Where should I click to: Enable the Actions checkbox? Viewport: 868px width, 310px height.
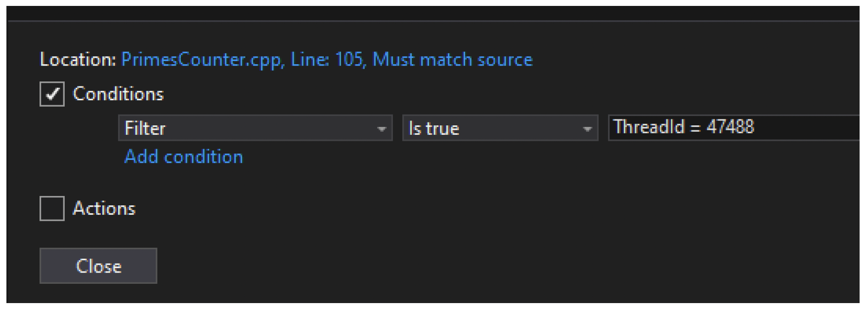click(52, 208)
